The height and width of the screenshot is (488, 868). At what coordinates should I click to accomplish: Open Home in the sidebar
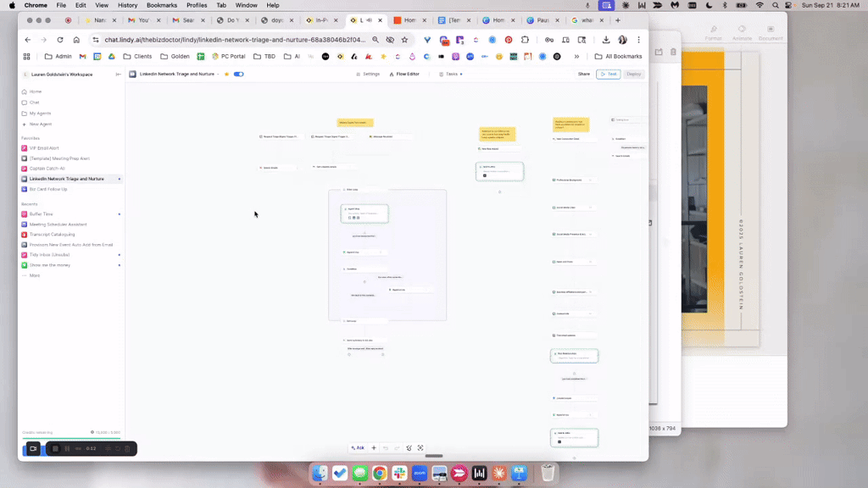point(36,91)
